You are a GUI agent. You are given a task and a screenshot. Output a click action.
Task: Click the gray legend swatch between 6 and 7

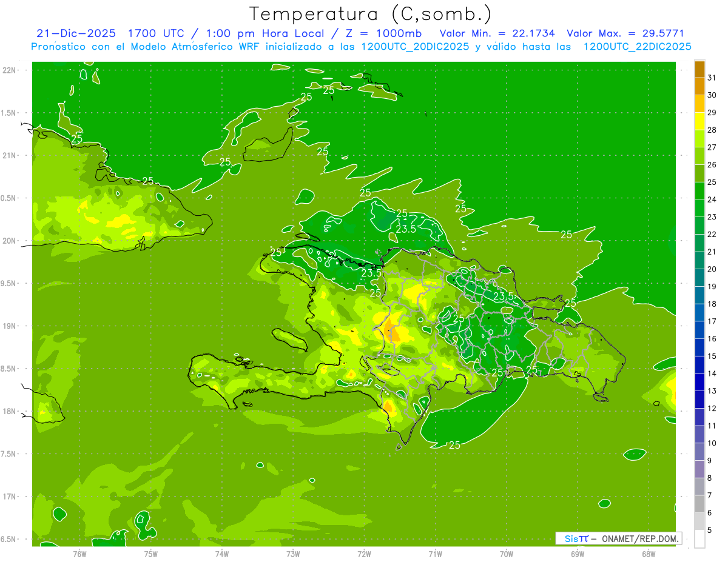(x=699, y=504)
